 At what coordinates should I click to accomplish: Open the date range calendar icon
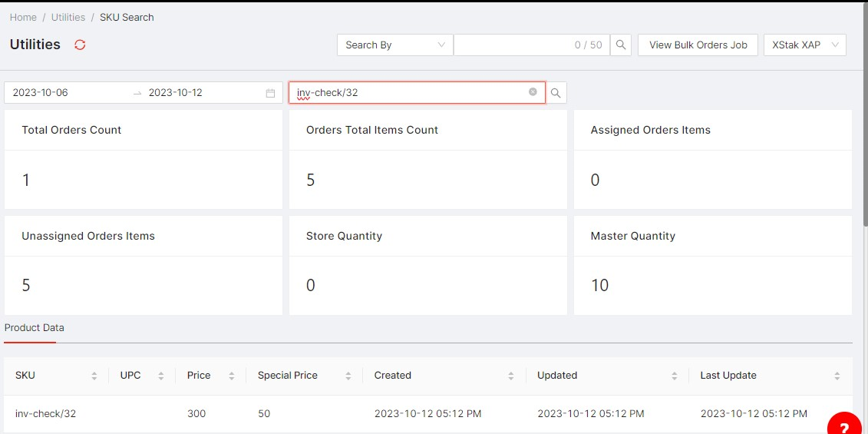(270, 93)
